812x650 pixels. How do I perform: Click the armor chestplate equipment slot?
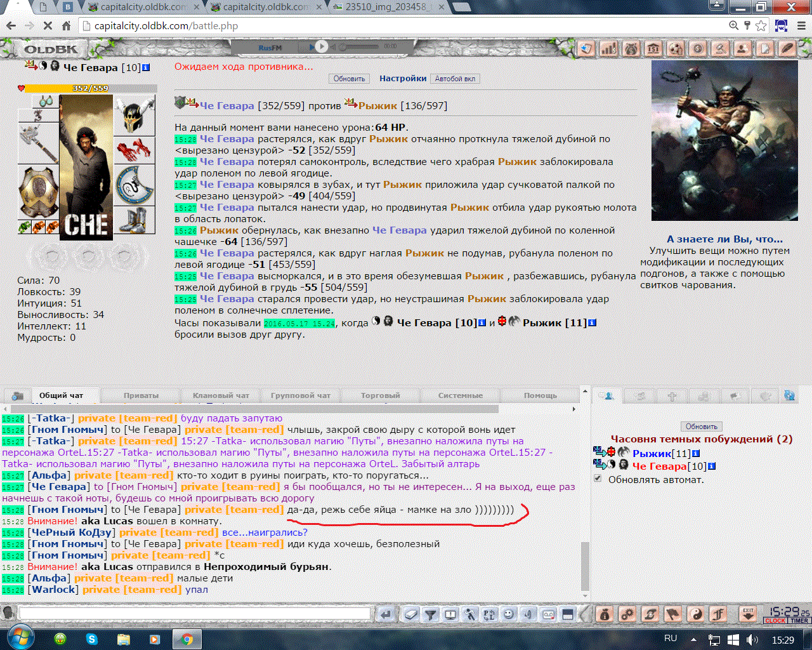pos(38,192)
